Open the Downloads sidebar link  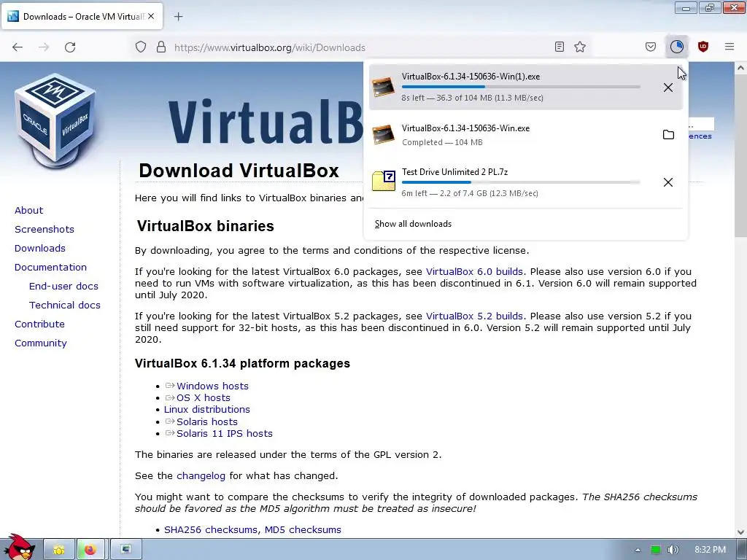click(40, 248)
